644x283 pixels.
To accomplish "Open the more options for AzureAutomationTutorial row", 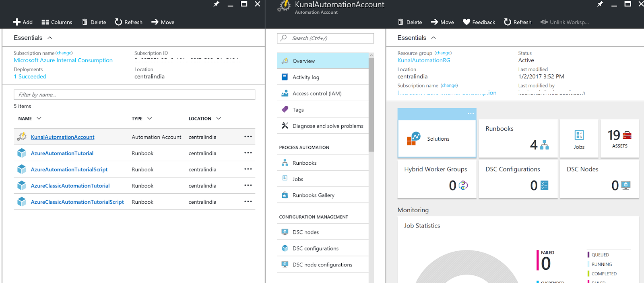I will [248, 153].
